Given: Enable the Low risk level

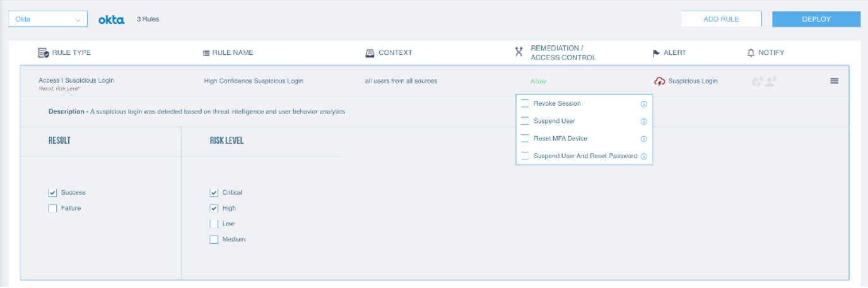Looking at the screenshot, I should click(214, 224).
